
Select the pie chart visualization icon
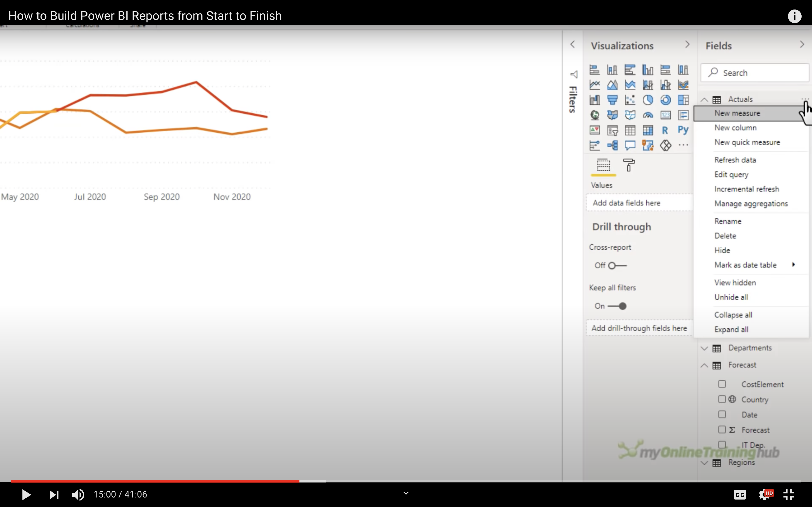click(x=648, y=100)
